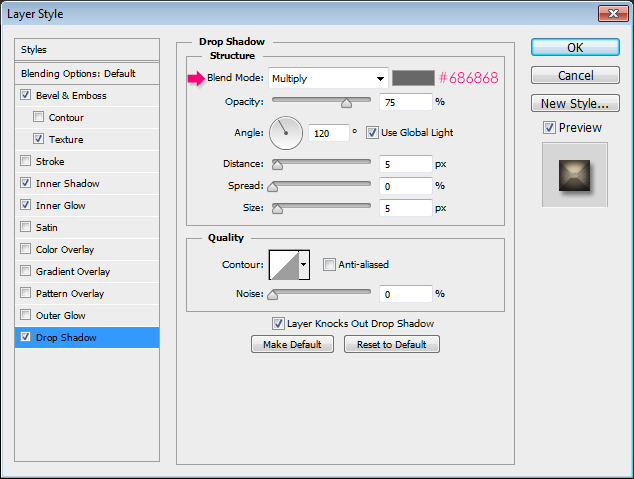The height and width of the screenshot is (479, 634).
Task: Toggle the Inner Glow checkbox
Action: tap(25, 205)
